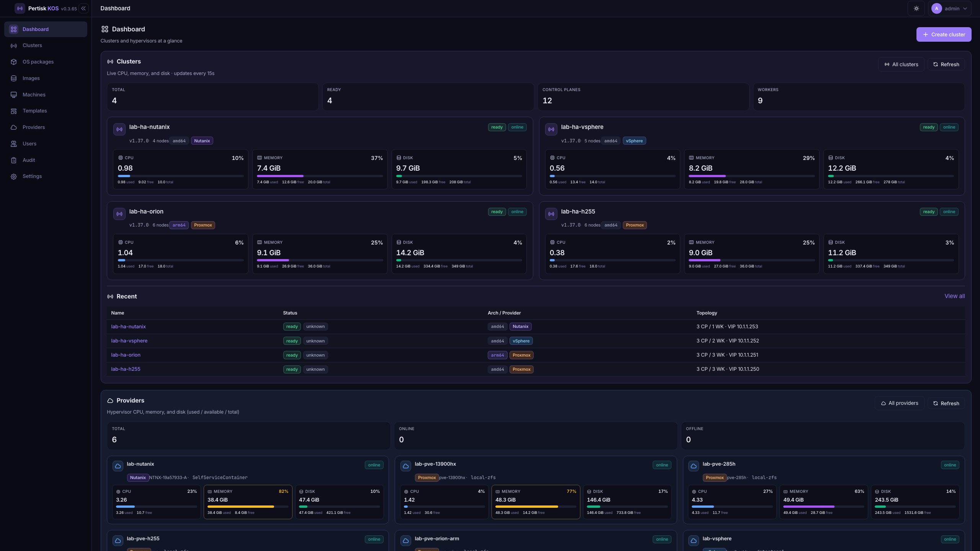Click the Providers cloud icon in sidebar

pos(14,127)
